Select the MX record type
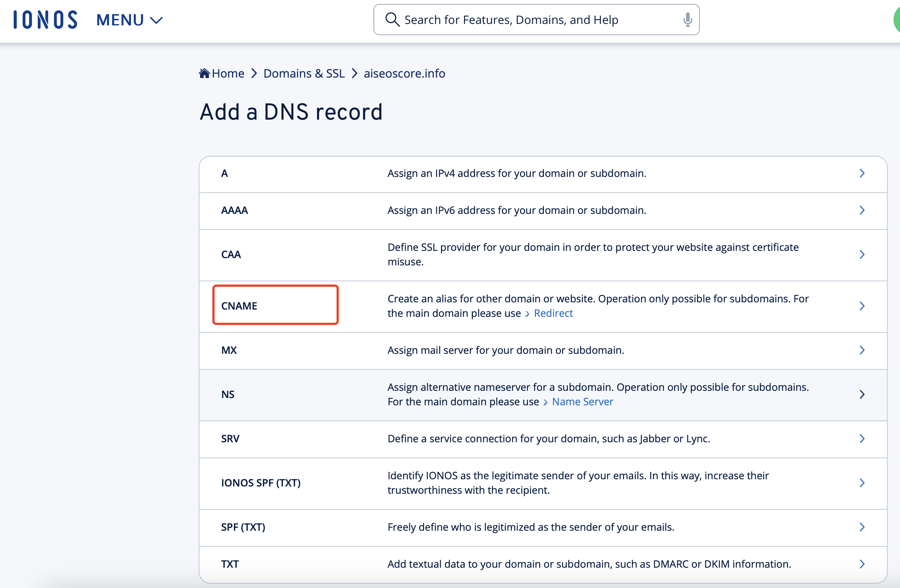 tap(542, 350)
